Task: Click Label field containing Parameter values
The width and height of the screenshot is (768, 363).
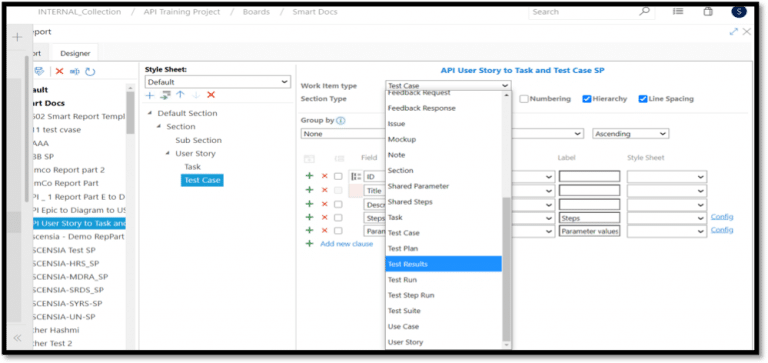Action: pyautogui.click(x=589, y=231)
